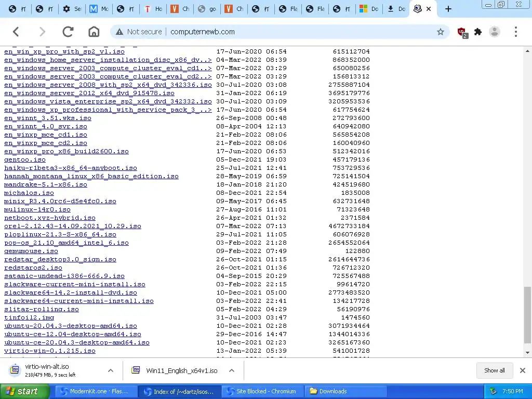Download mandrake-5.1-x86.iso
Viewport: 532px width, 399px height.
click(46, 184)
